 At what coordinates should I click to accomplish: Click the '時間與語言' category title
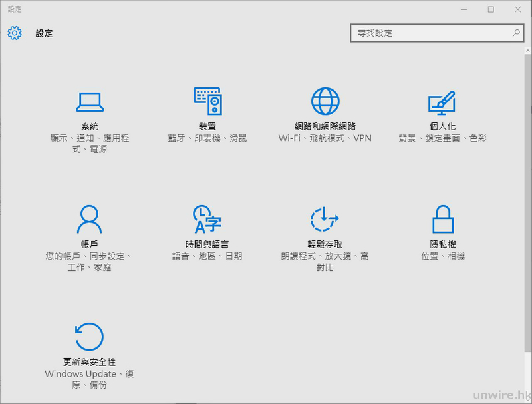(x=207, y=244)
